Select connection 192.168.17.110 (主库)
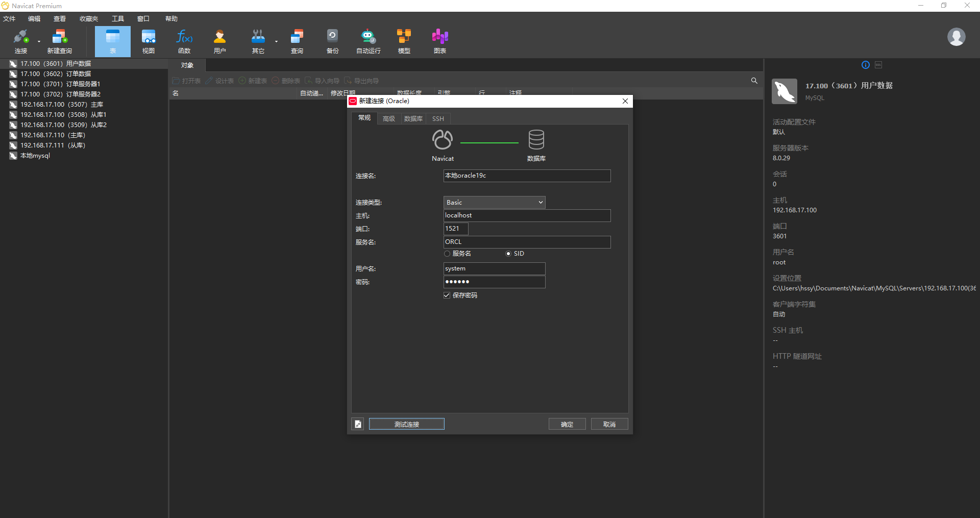 [x=84, y=135]
